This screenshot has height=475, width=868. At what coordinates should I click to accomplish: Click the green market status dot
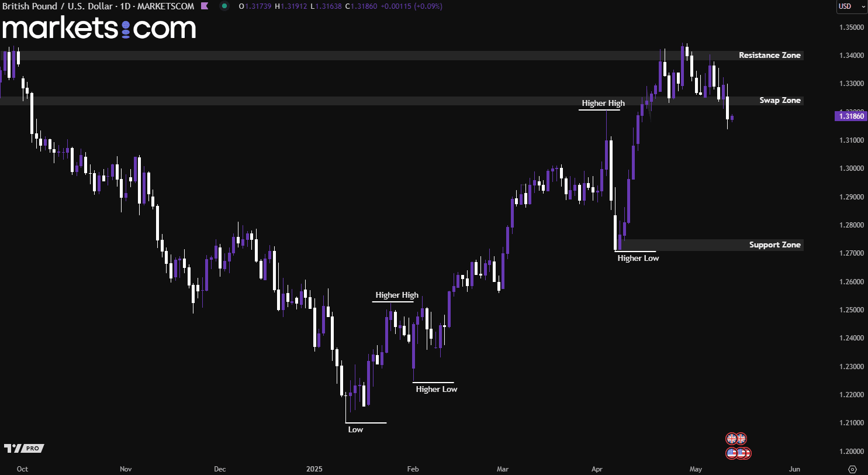point(225,6)
